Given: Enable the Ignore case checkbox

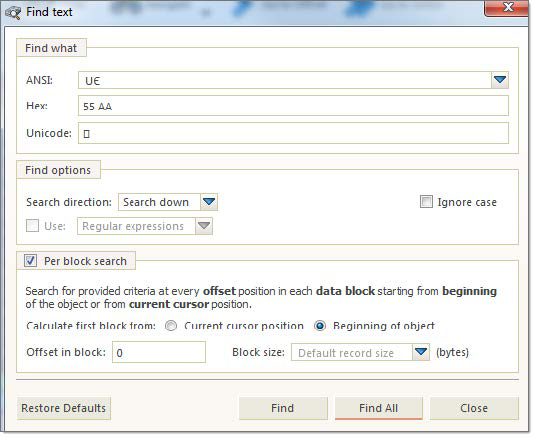Looking at the screenshot, I should (426, 202).
